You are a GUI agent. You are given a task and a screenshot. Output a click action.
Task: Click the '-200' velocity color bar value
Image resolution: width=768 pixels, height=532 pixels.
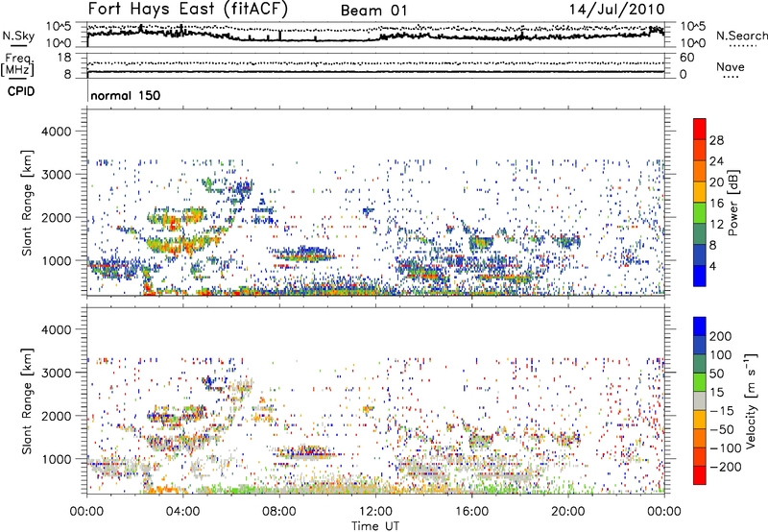tap(726, 467)
